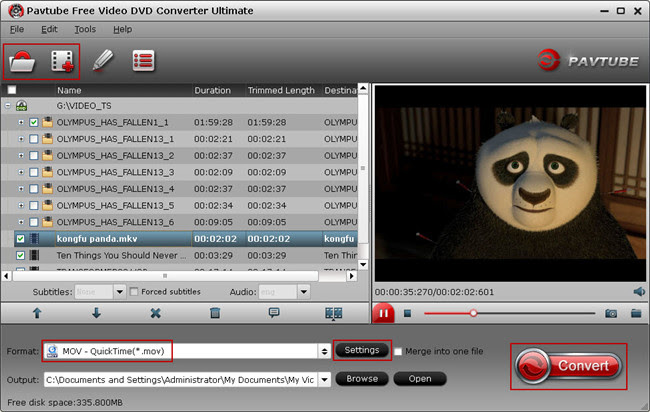The image size is (650, 412).
Task: Open the Help menu
Action: (123, 29)
